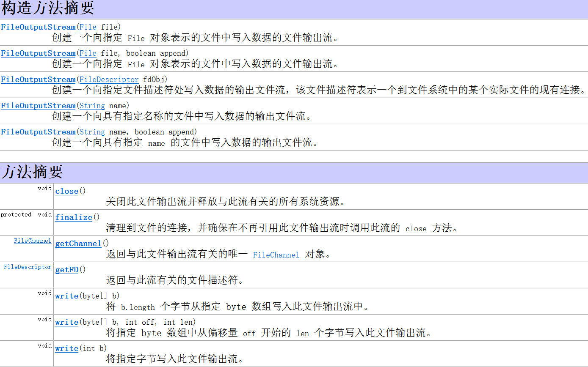Viewport: 588px width, 367px height.
Task: Click the description mentioning b.length 个字节
Action: click(238, 307)
